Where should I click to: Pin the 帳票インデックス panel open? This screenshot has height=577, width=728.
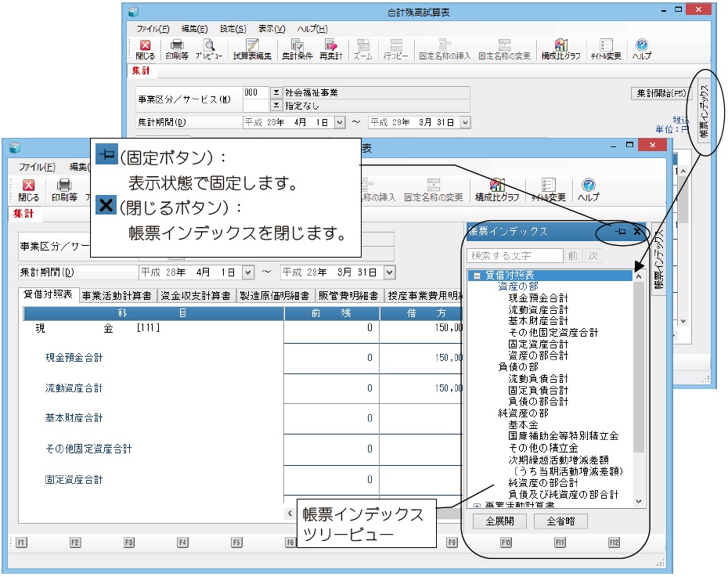tap(620, 232)
